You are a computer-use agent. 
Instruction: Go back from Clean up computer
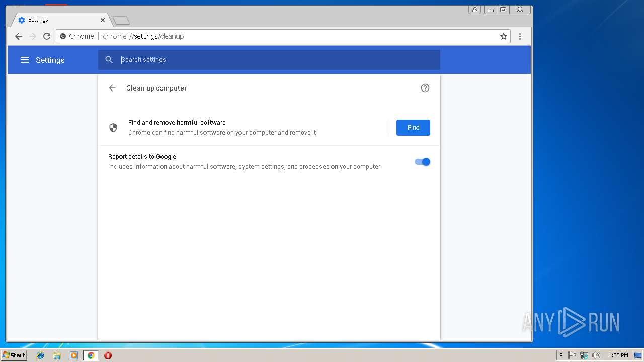(x=112, y=88)
